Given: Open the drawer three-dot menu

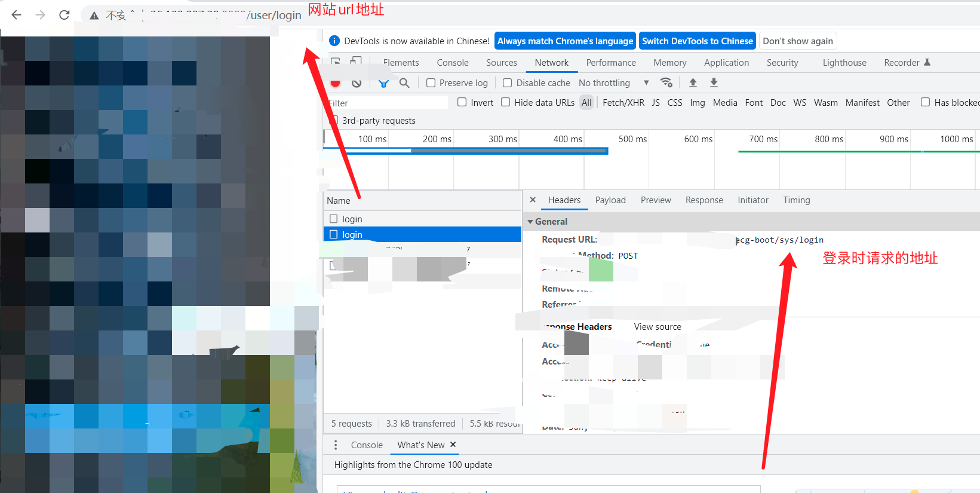Looking at the screenshot, I should point(336,445).
